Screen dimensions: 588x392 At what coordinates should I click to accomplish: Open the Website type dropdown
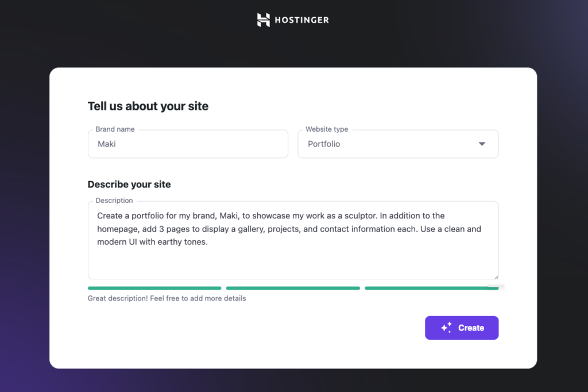click(x=398, y=144)
